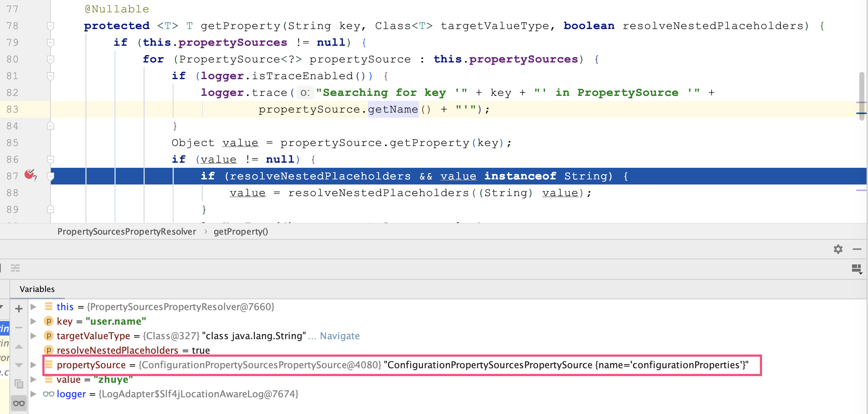Screen dimensions: 868x414
Task: Toggle the Show Watches glasses button
Action: (x=19, y=403)
